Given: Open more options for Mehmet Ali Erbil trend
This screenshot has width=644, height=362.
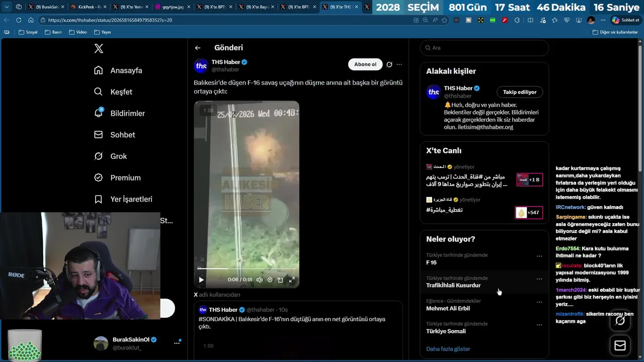Looking at the screenshot, I should pos(539,302).
